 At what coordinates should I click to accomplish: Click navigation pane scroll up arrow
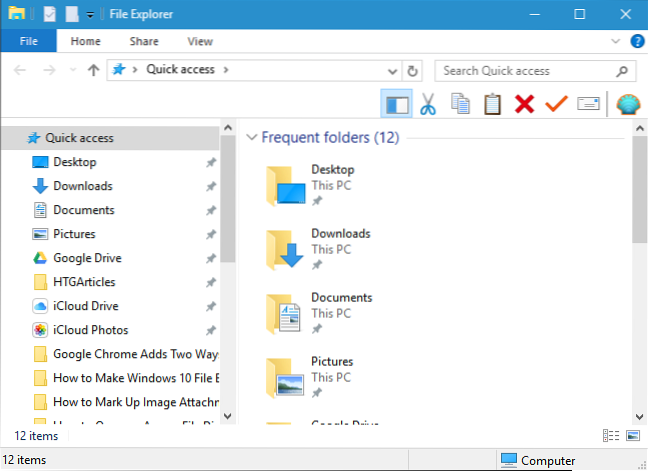click(x=228, y=128)
